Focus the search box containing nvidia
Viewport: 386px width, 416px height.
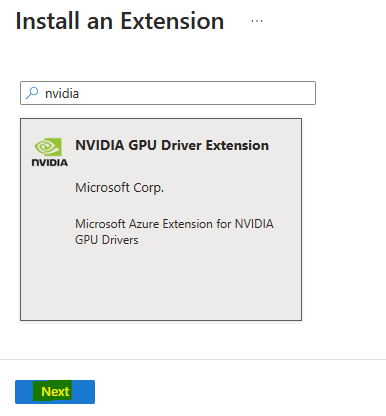tap(168, 93)
